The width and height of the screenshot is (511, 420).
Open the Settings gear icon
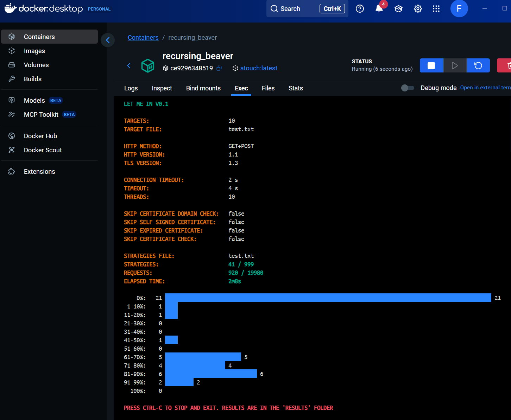tap(418, 9)
